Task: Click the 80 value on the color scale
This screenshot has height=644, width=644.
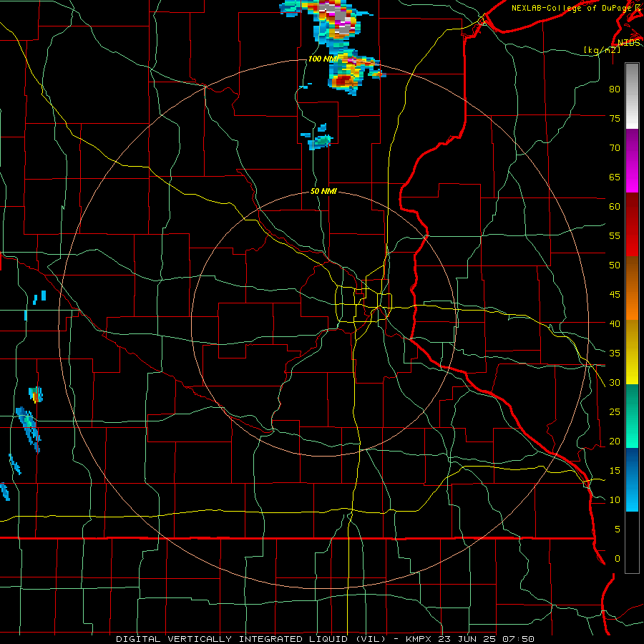Action: click(615, 89)
